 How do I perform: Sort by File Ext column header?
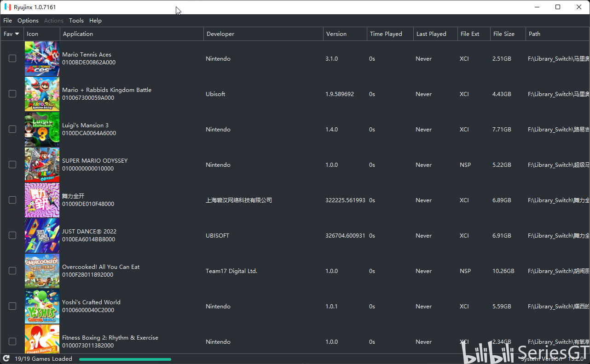click(x=474, y=34)
